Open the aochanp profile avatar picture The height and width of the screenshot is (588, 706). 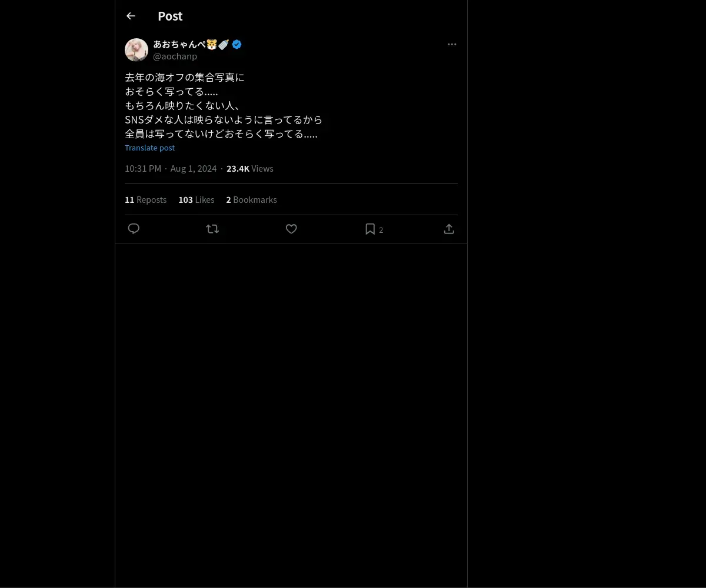pyautogui.click(x=136, y=50)
